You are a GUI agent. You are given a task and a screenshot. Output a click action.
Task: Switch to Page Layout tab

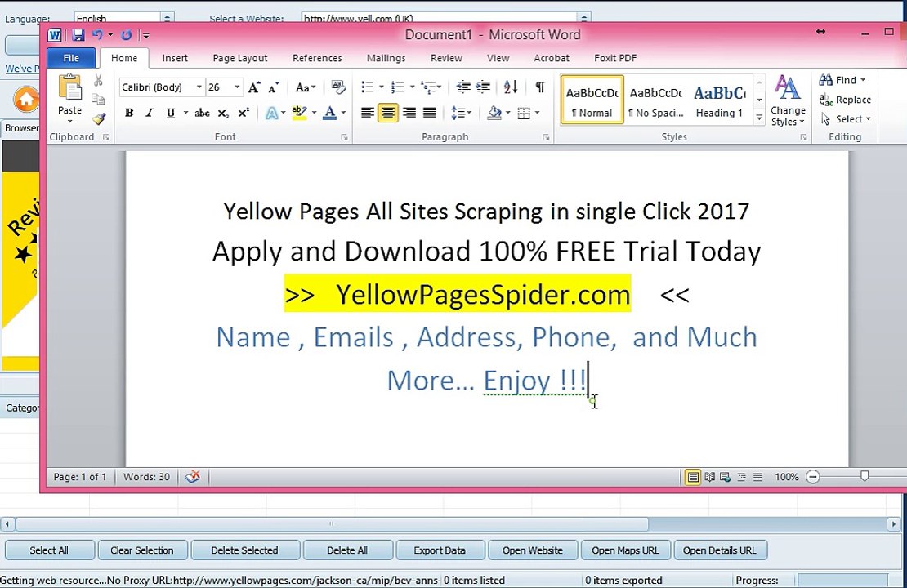(240, 58)
